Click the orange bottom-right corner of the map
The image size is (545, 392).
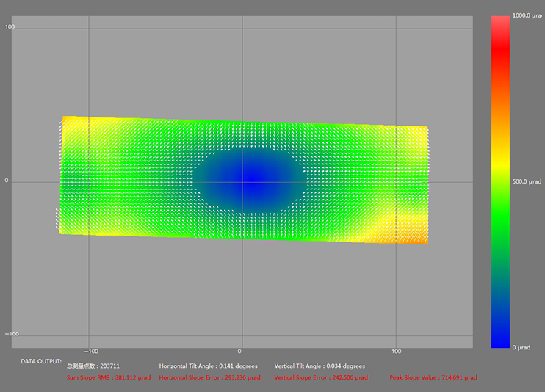click(x=419, y=239)
